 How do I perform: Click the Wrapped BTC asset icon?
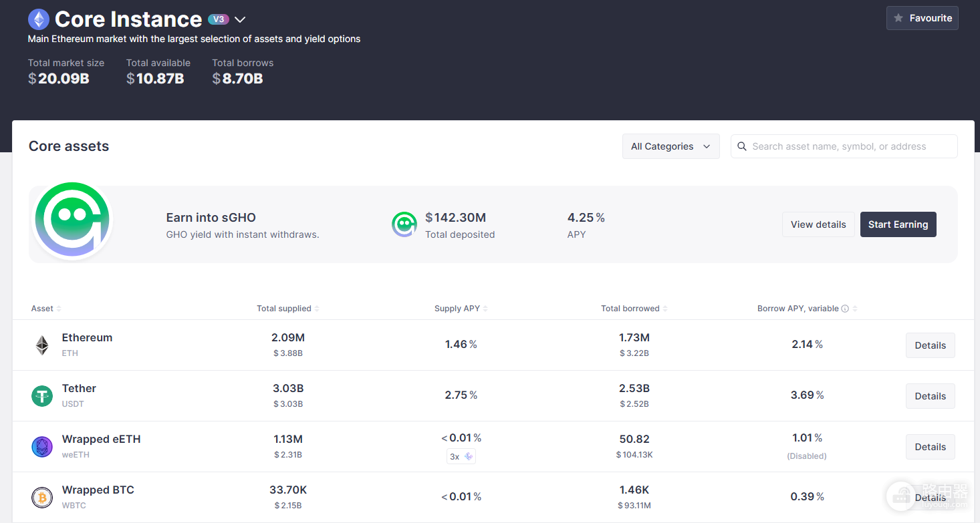click(42, 498)
